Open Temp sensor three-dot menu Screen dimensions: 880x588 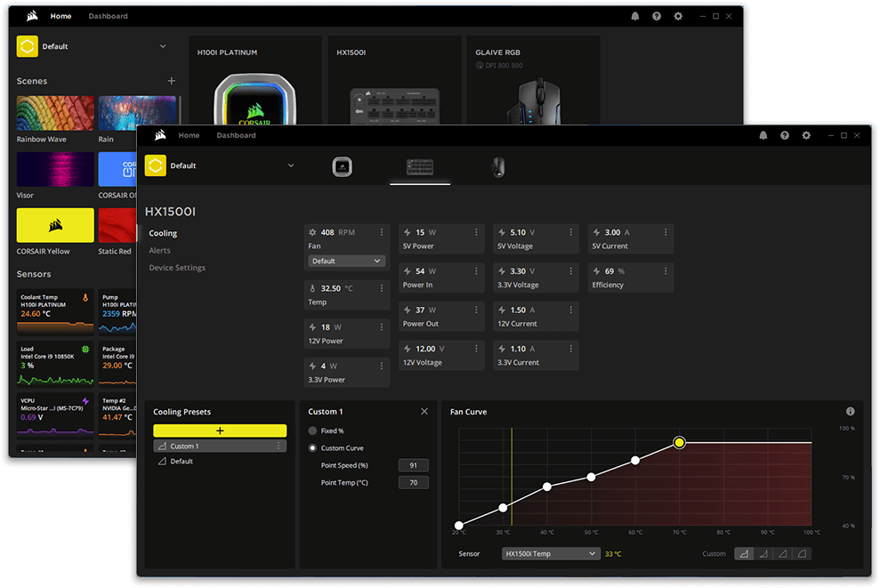point(382,288)
